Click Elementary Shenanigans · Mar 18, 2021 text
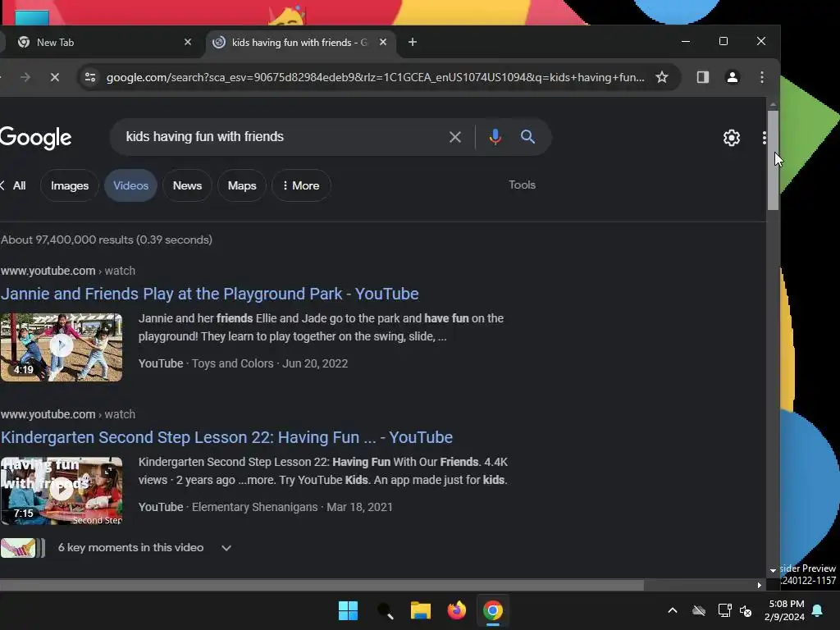The height and width of the screenshot is (630, 840). [x=292, y=507]
